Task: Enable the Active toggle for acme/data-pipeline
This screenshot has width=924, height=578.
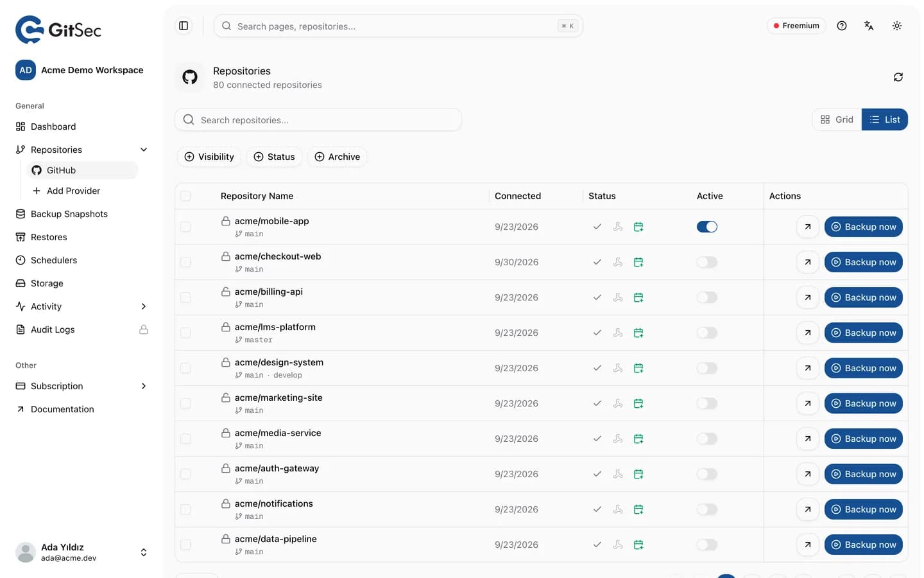Action: point(707,545)
